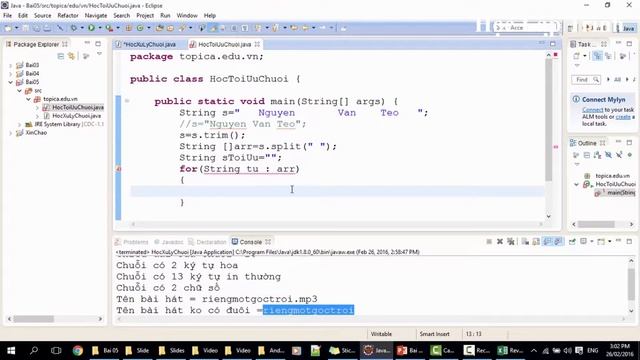
Task: Click the Save toolbar icon
Action: coord(26,28)
